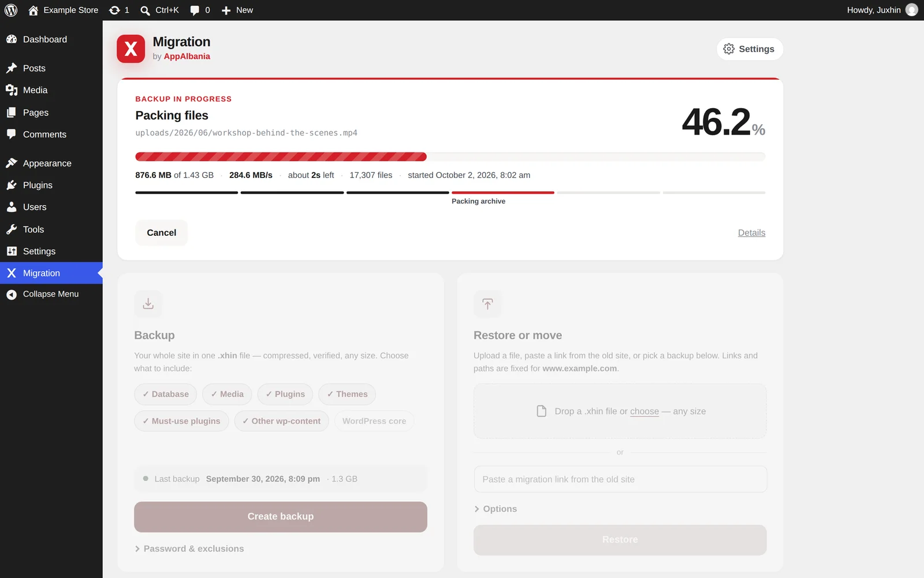Toggle the Media include chip
The height and width of the screenshot is (578, 924).
coord(227,394)
